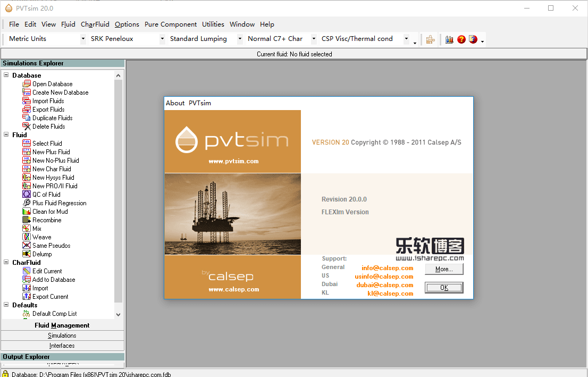Image resolution: width=588 pixels, height=377 pixels.
Task: Click the usinfo@calsep.com email link
Action: pyautogui.click(x=384, y=277)
